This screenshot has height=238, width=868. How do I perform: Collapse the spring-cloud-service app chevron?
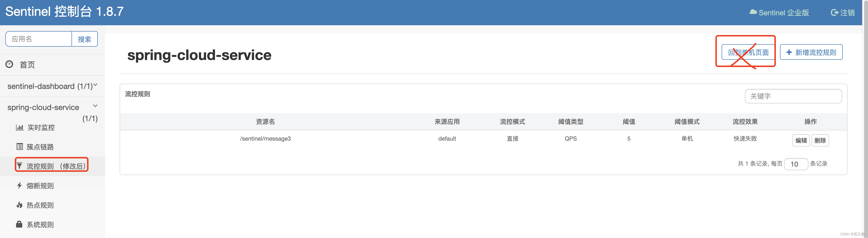point(95,106)
